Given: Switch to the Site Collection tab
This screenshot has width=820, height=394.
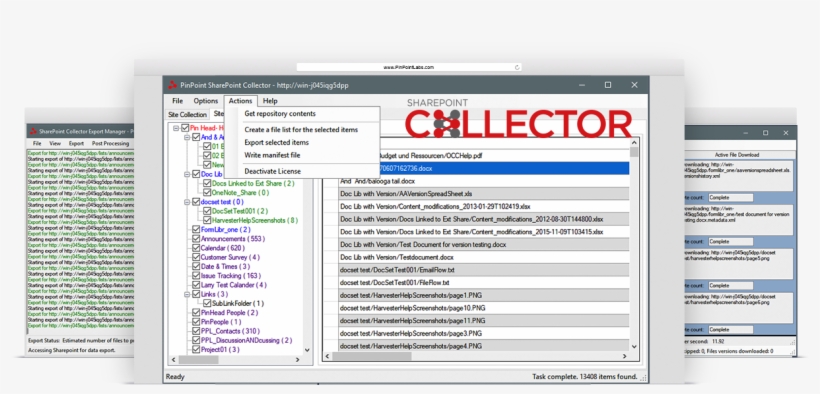Looking at the screenshot, I should click(x=187, y=115).
